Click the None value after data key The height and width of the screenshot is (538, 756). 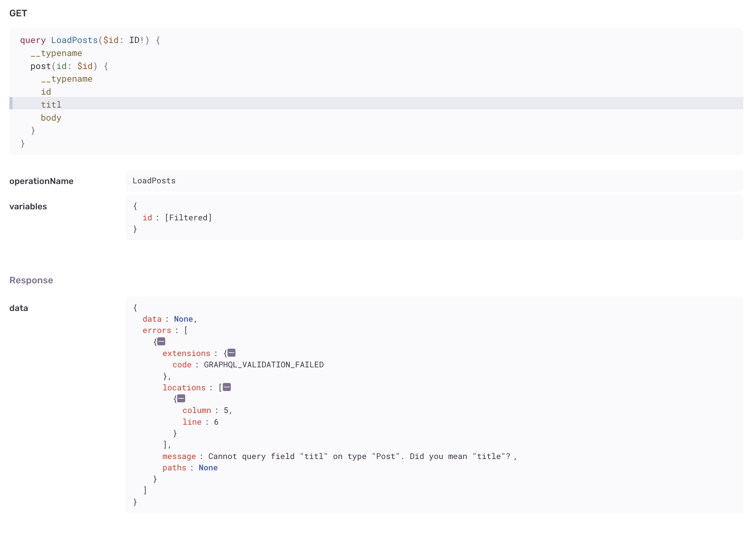[183, 319]
